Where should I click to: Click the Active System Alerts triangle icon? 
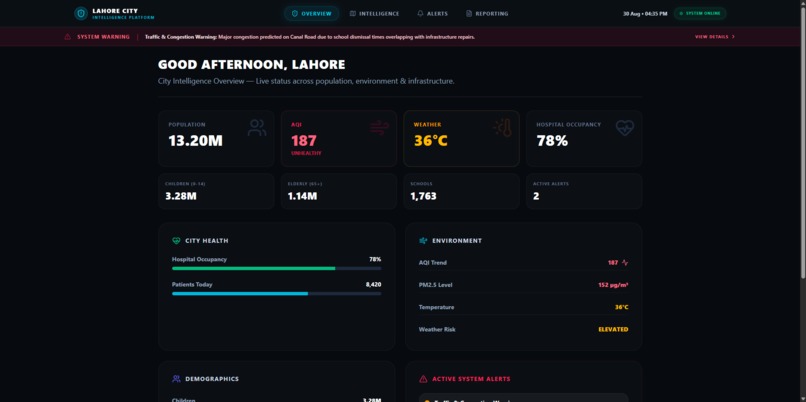pyautogui.click(x=423, y=379)
